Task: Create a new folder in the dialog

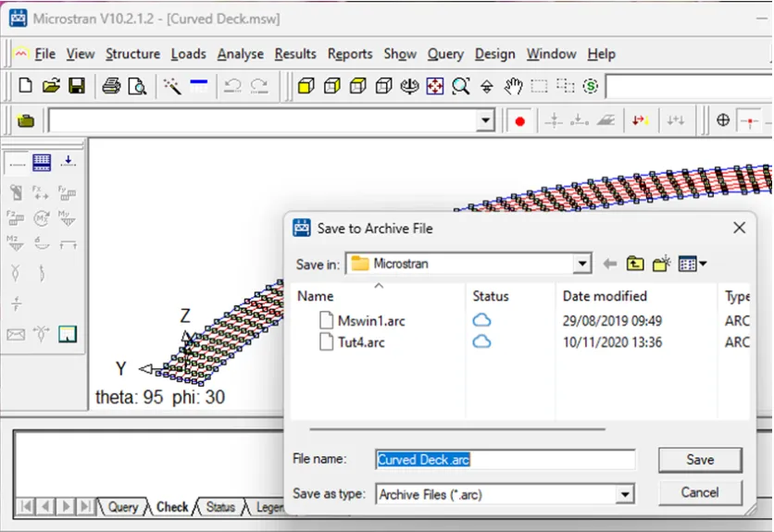Action: click(661, 264)
